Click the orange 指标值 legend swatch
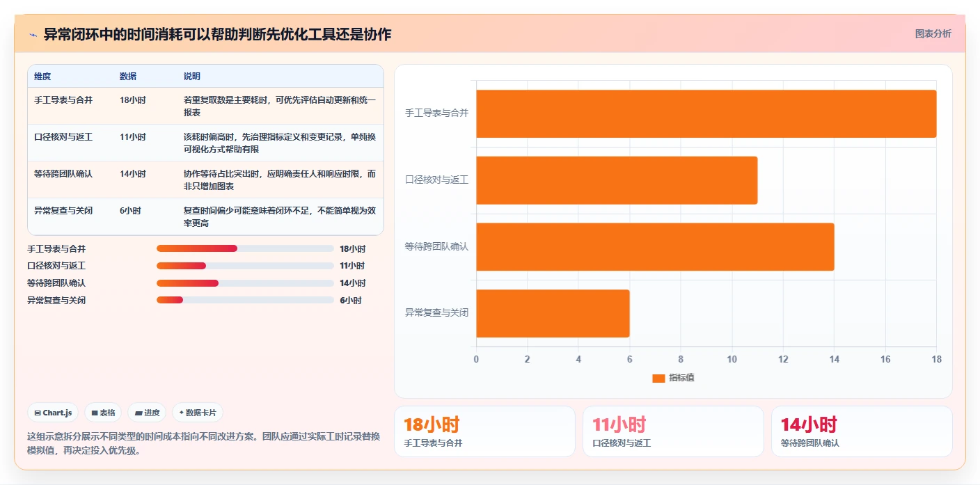 658,378
